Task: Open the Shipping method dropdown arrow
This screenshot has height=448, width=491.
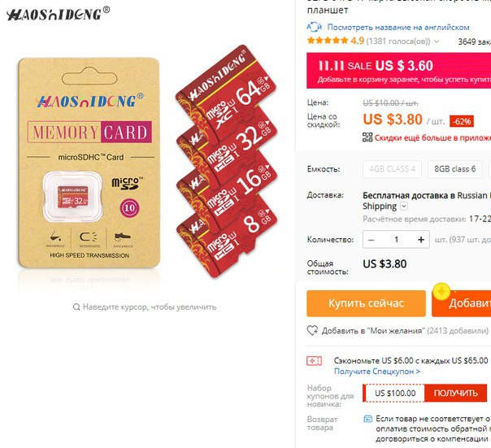Action: click(x=404, y=207)
